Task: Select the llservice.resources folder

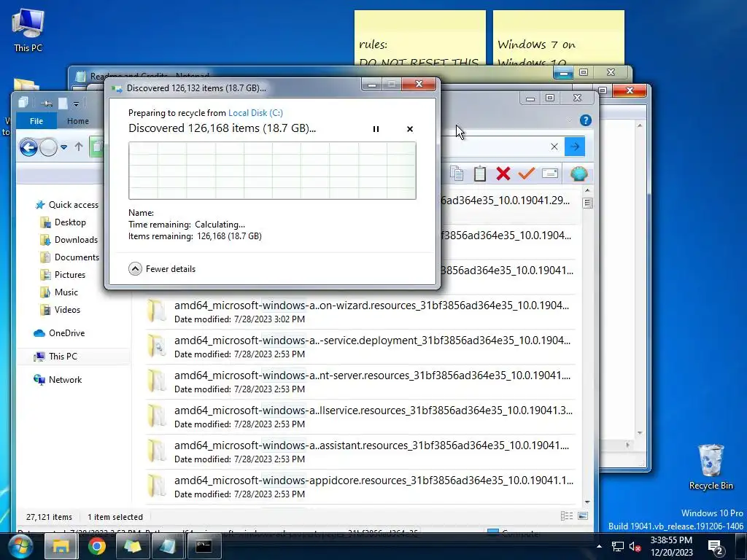Action: click(360, 416)
